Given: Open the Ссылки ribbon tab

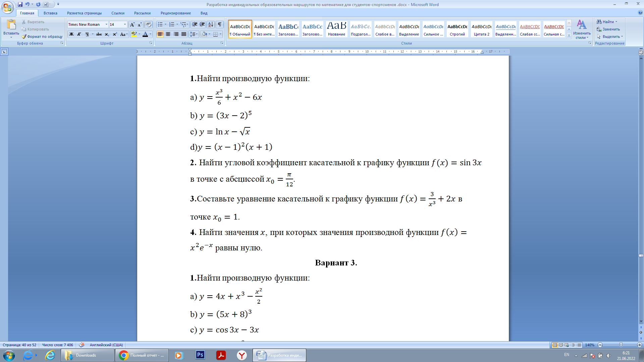Looking at the screenshot, I should coord(118,13).
